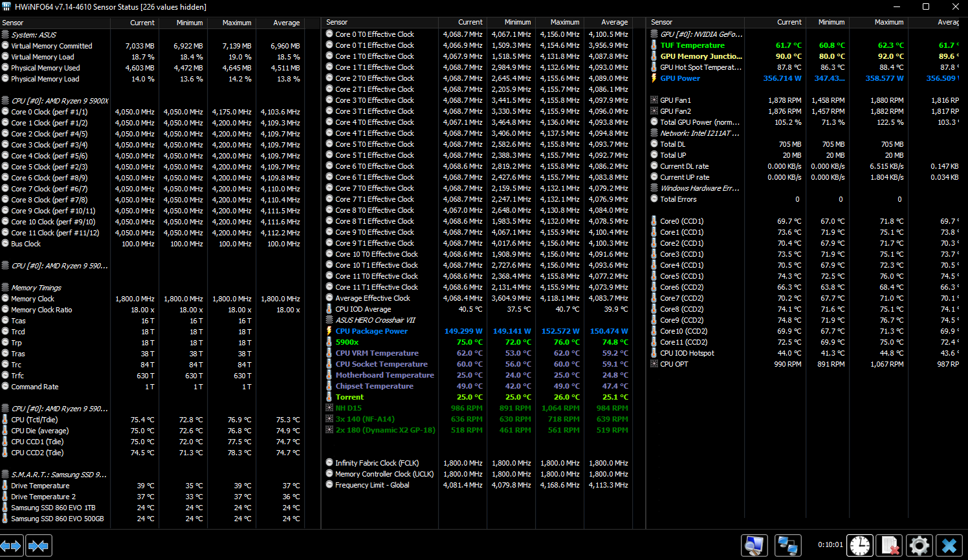Click the clock reset-timer button
The width and height of the screenshot is (968, 560).
859,545
